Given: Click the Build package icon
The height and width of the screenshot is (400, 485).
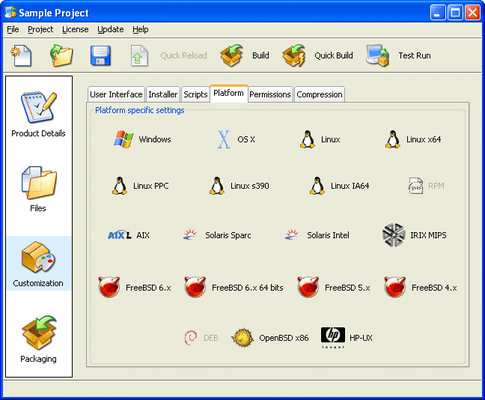Looking at the screenshot, I should [x=231, y=56].
